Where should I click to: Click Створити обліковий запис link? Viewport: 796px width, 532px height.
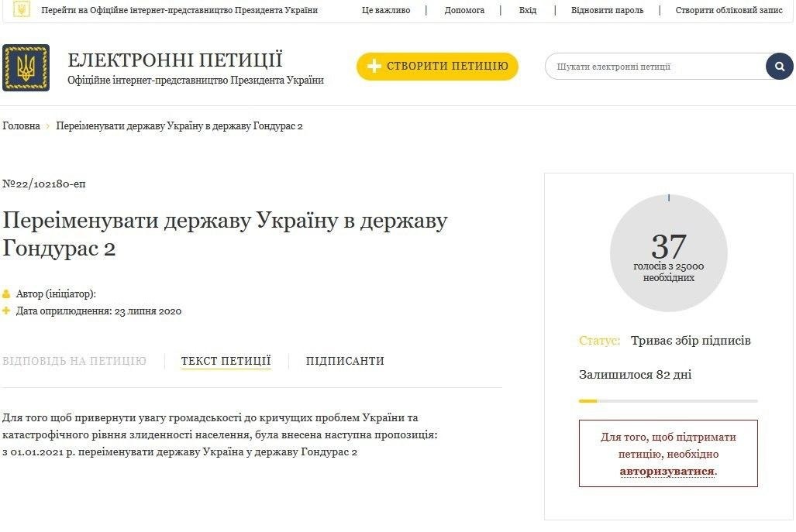pos(729,10)
